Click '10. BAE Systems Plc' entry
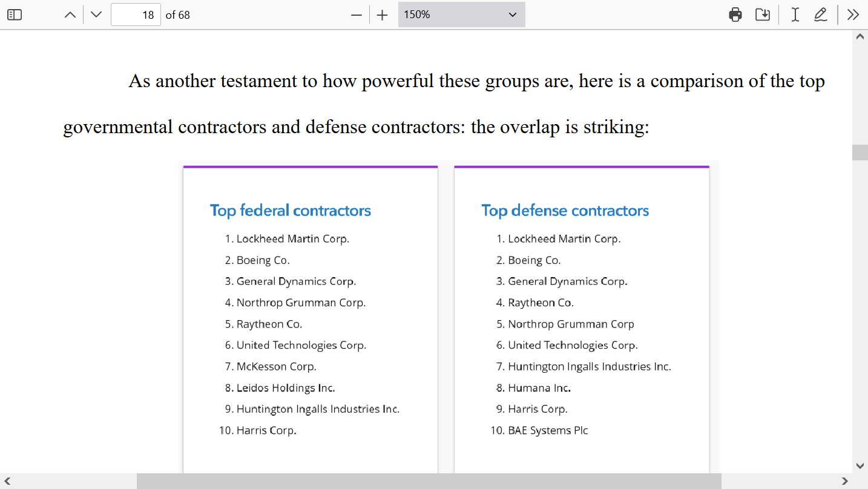The width and height of the screenshot is (868, 489). (x=539, y=430)
